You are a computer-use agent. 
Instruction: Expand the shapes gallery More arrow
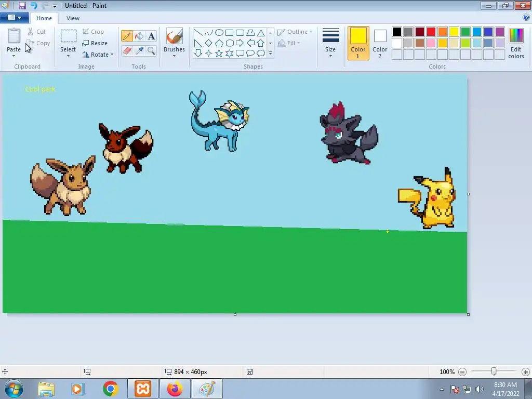(270, 54)
